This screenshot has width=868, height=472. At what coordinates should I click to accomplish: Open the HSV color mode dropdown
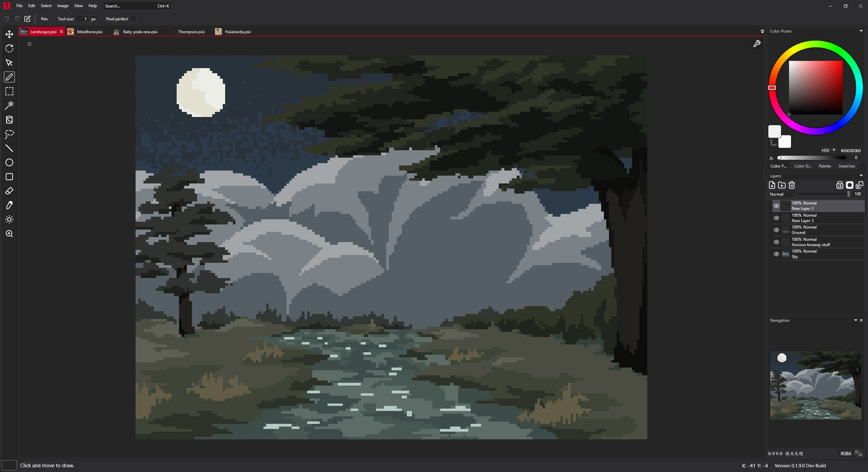(x=828, y=150)
